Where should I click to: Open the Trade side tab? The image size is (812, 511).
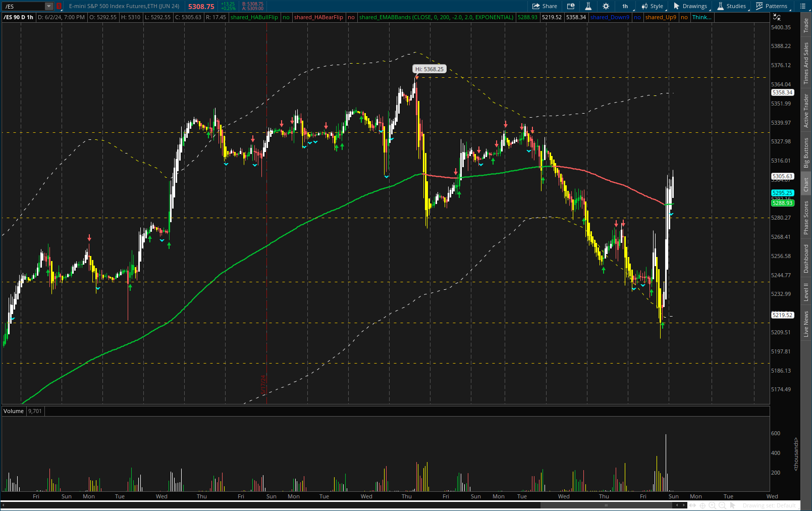click(806, 25)
